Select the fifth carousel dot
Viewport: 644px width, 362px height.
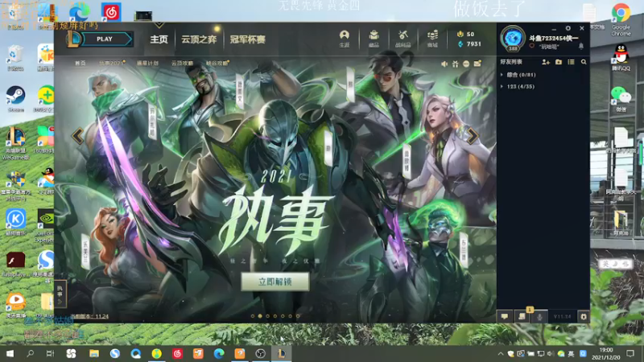click(x=283, y=316)
